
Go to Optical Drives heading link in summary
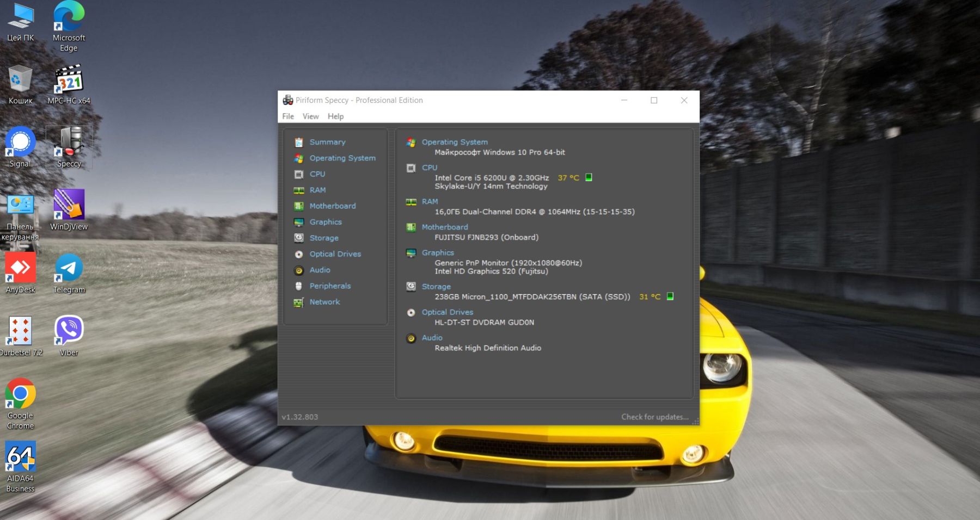448,312
